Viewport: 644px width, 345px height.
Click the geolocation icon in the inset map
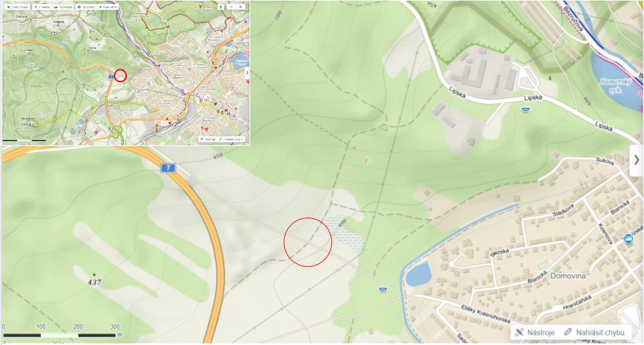[x=221, y=7]
